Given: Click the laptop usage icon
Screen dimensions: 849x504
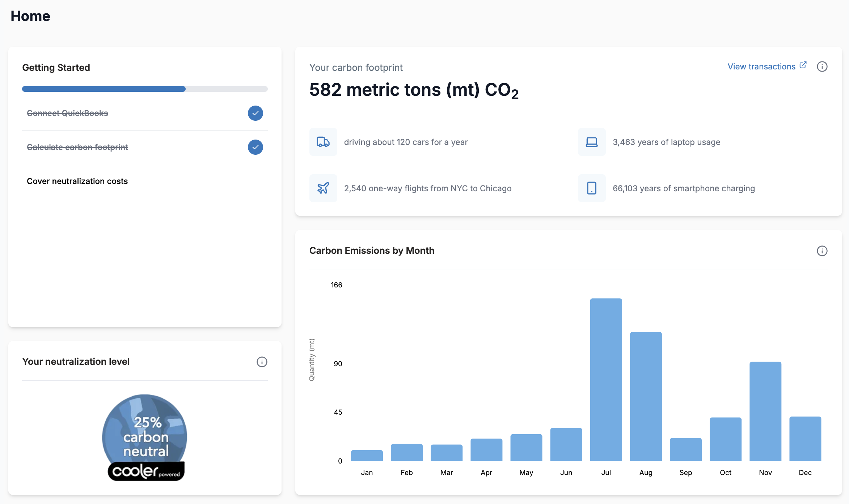Looking at the screenshot, I should [592, 142].
